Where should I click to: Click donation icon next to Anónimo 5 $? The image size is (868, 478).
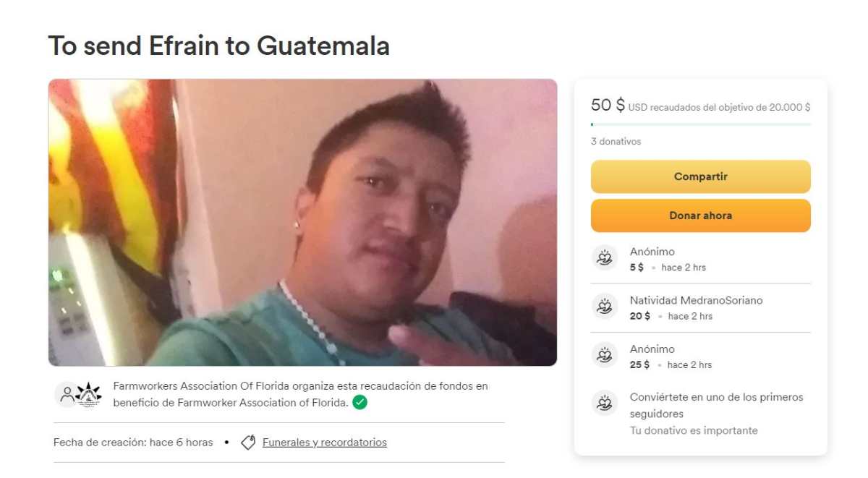click(x=604, y=258)
